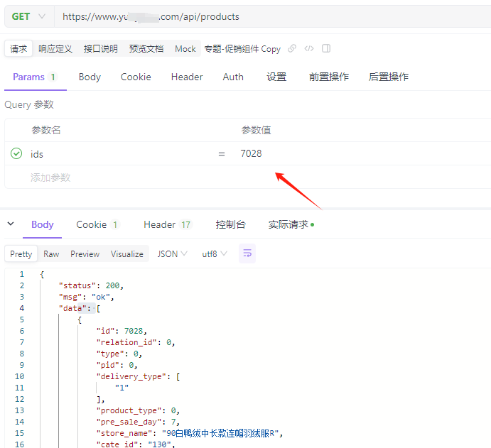Click the "product_type" line
This screenshot has height=448, width=491.
(138, 410)
